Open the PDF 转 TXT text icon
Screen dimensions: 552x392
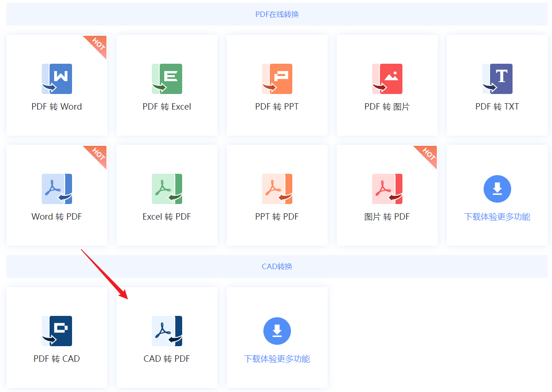[x=497, y=79]
